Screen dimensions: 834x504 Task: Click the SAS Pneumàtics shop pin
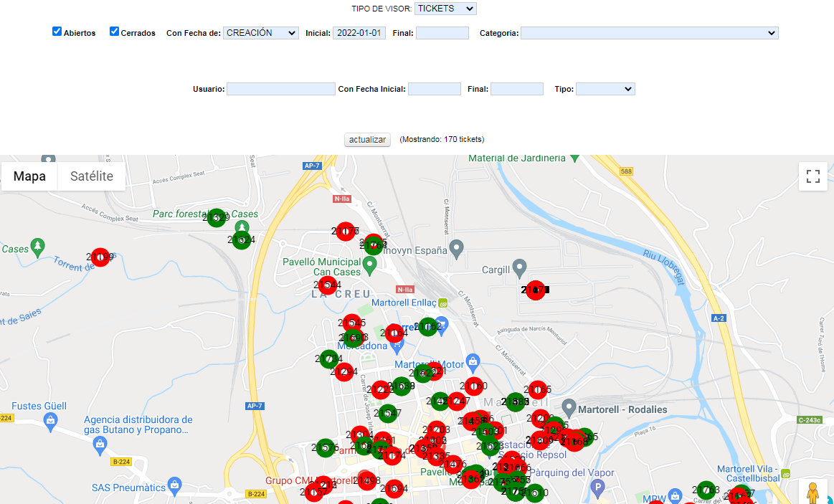tap(174, 485)
